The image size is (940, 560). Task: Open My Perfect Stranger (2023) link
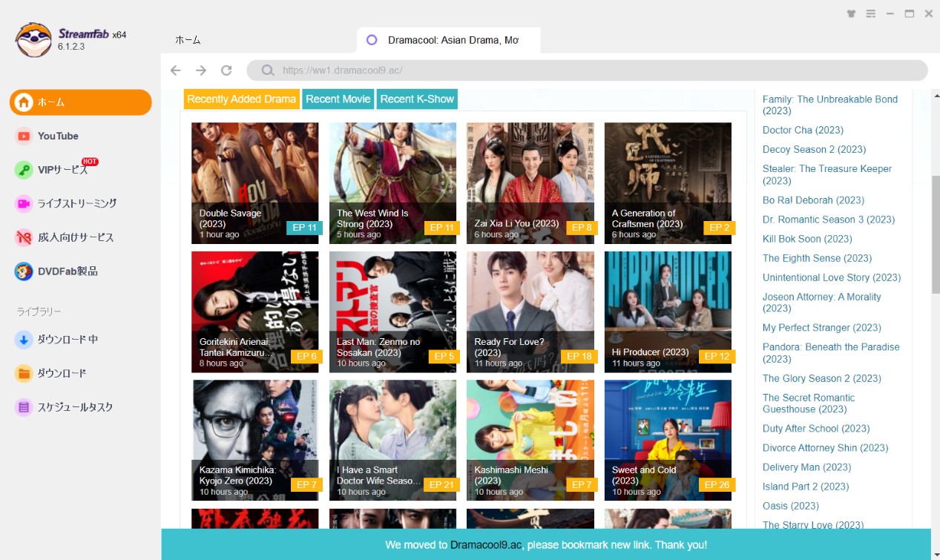point(822,328)
